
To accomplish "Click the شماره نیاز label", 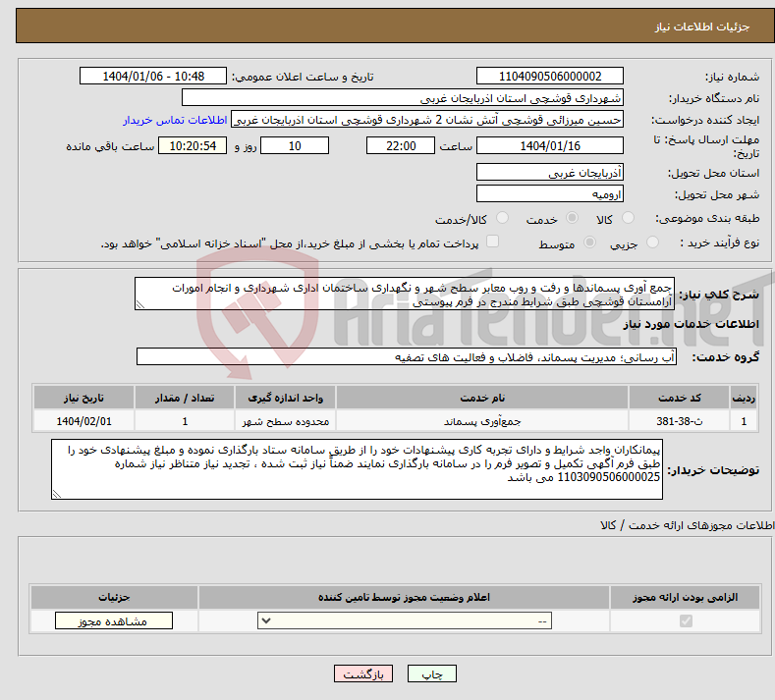I will (x=732, y=77).
